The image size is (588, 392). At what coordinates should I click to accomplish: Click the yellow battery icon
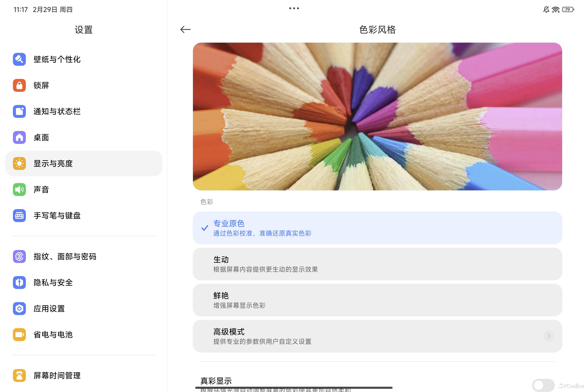tap(19, 335)
